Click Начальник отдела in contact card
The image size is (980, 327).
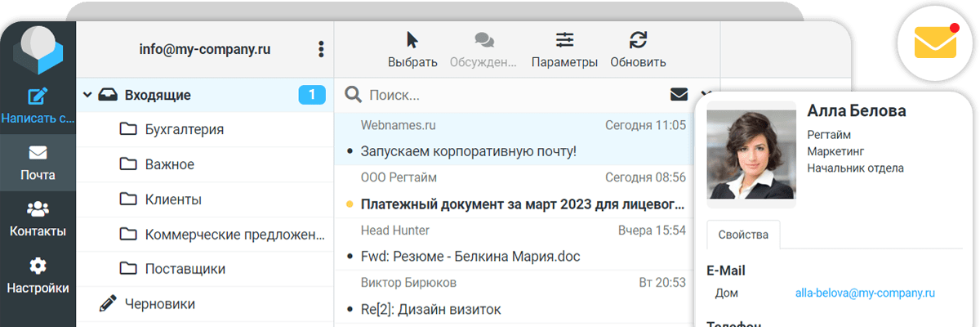coord(855,168)
